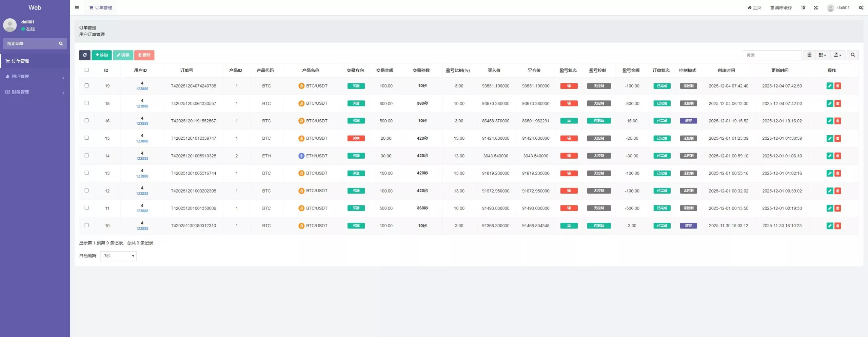Edit order ID 19 with pencil icon
Screen dimensions: 868x337
830,86
